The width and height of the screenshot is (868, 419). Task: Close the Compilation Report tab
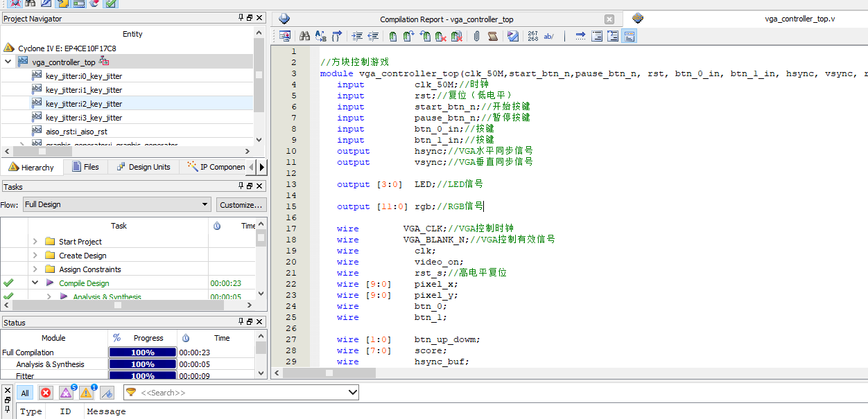(x=609, y=19)
